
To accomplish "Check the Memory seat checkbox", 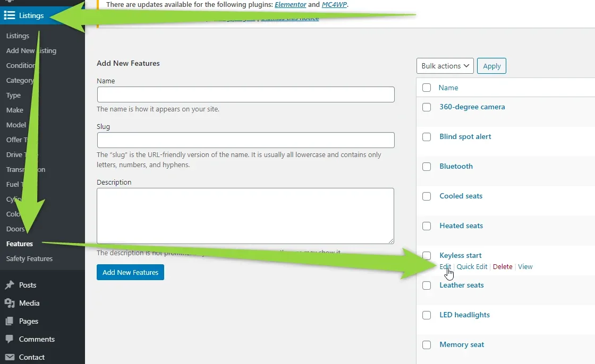I will click(x=427, y=345).
